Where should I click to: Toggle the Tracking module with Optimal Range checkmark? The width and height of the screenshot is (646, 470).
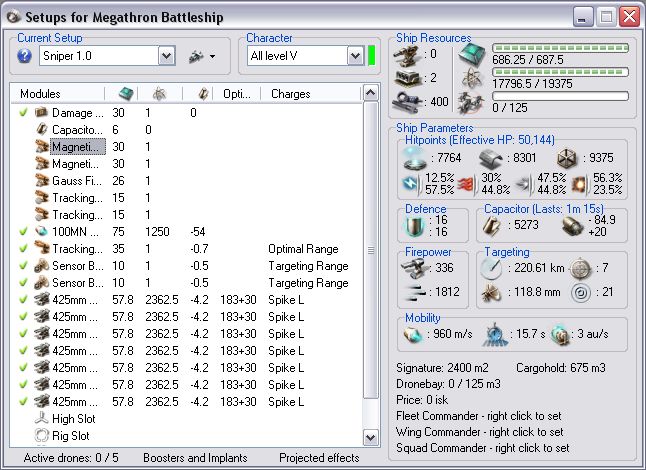point(23,248)
